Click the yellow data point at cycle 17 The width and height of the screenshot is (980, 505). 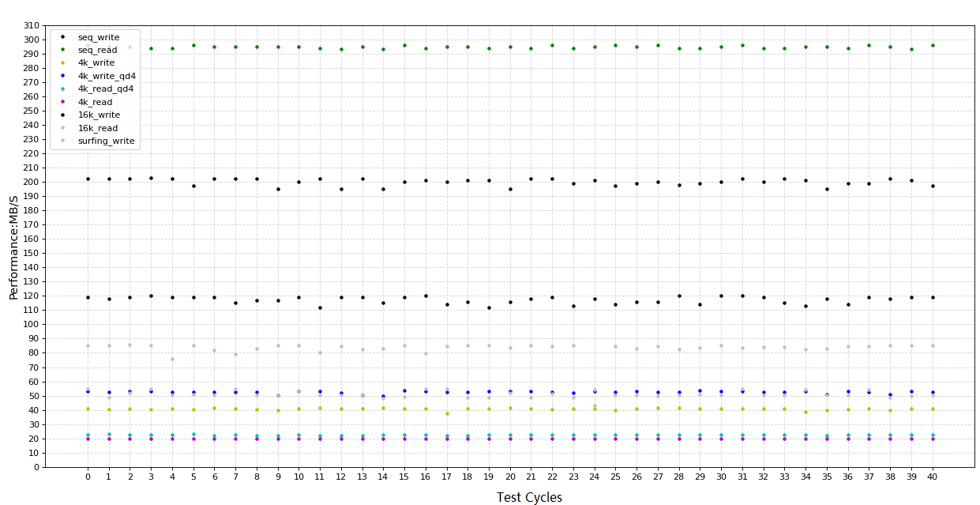447,413
